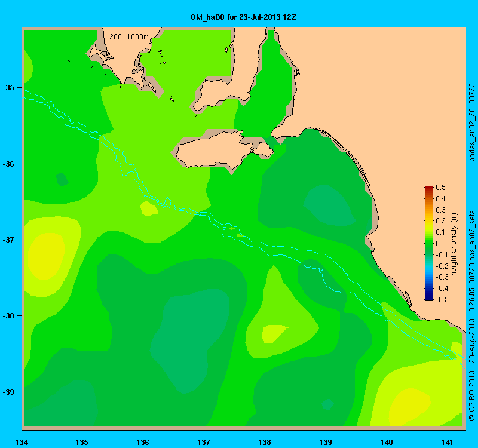
Task: Click longitude axis label 135
Action: pos(82,442)
